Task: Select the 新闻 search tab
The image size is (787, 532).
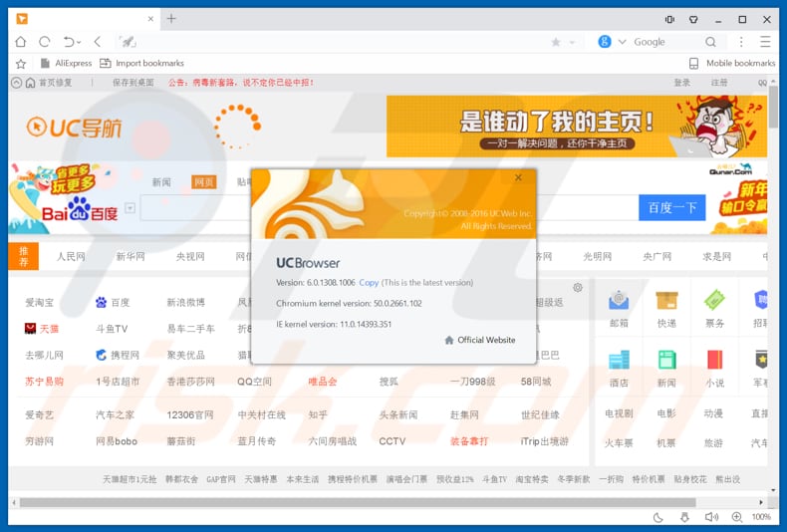Action: click(x=161, y=181)
